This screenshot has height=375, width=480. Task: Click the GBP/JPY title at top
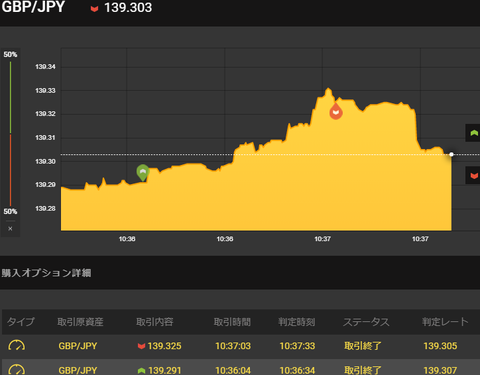(33, 7)
